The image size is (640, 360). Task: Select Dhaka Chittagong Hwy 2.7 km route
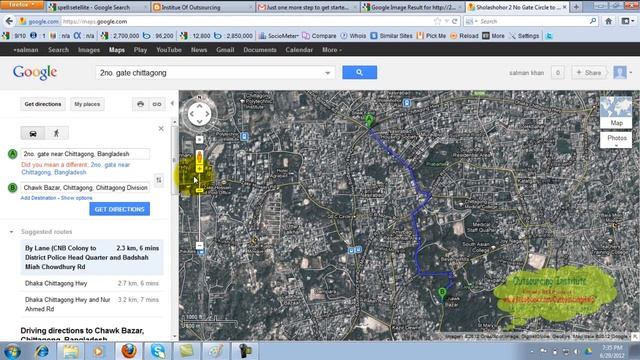click(92, 283)
